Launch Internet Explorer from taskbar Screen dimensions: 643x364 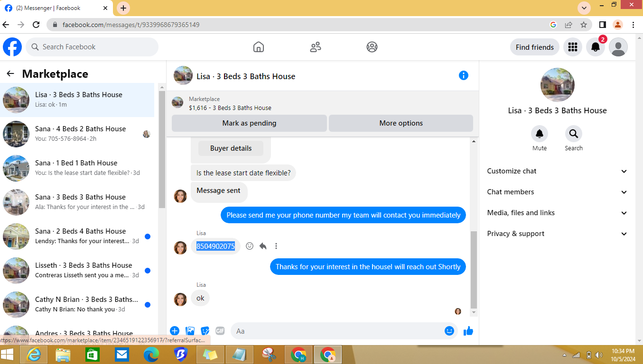tap(34, 355)
